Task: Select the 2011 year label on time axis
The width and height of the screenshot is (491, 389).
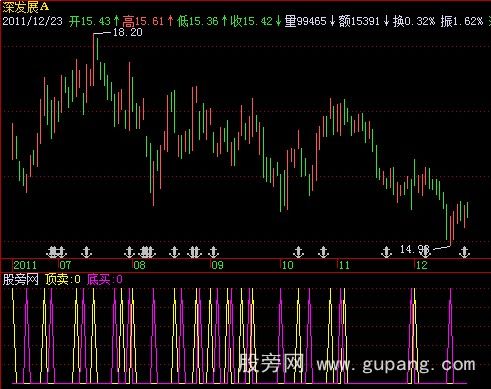Action: point(25,265)
